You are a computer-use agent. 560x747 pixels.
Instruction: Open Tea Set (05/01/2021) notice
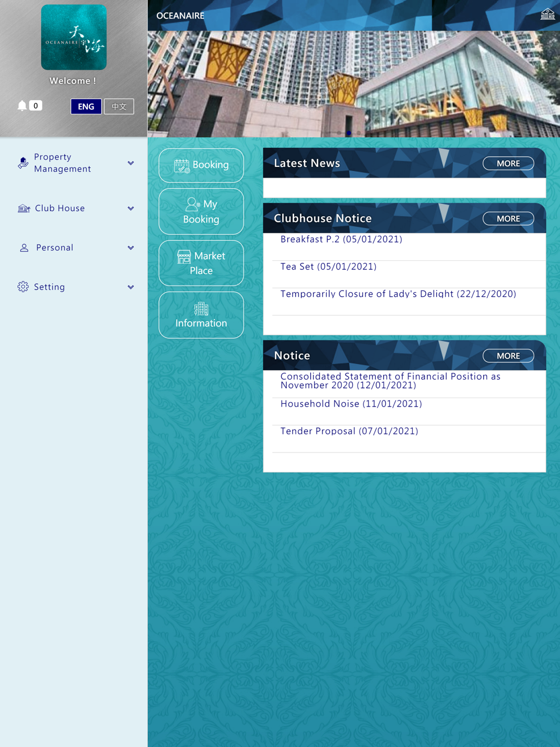coord(328,267)
